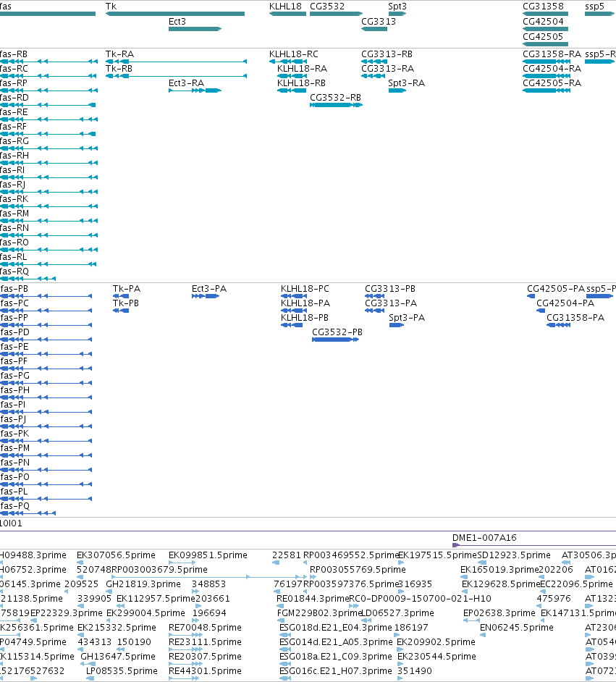Select the LD06527.3prime EST label
This screenshot has height=682, width=616.
(398, 613)
